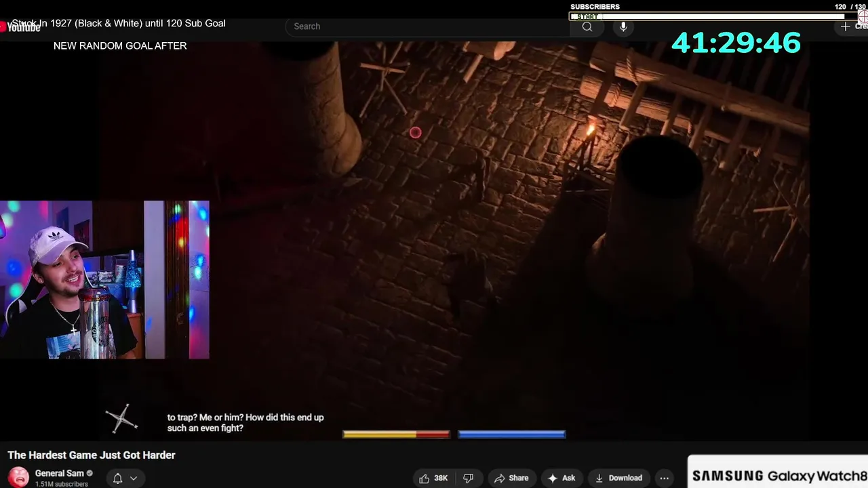Like the video with 38K likes

pos(433,478)
